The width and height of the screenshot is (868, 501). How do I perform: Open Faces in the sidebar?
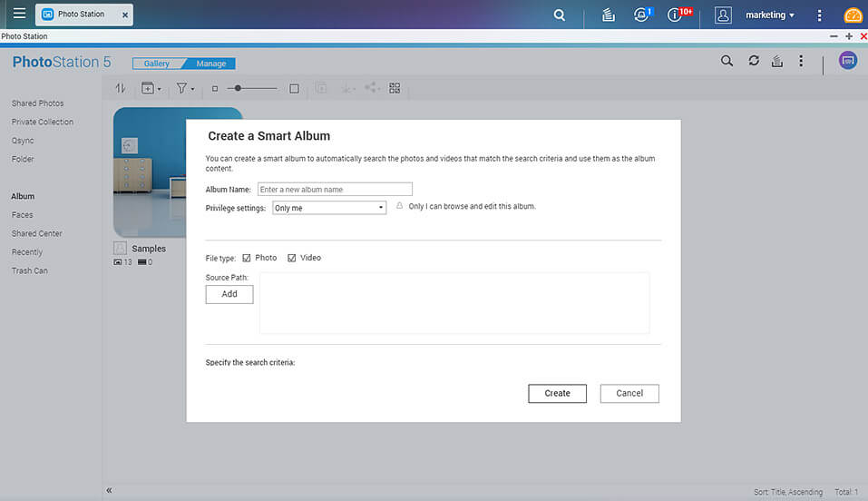pyautogui.click(x=22, y=215)
